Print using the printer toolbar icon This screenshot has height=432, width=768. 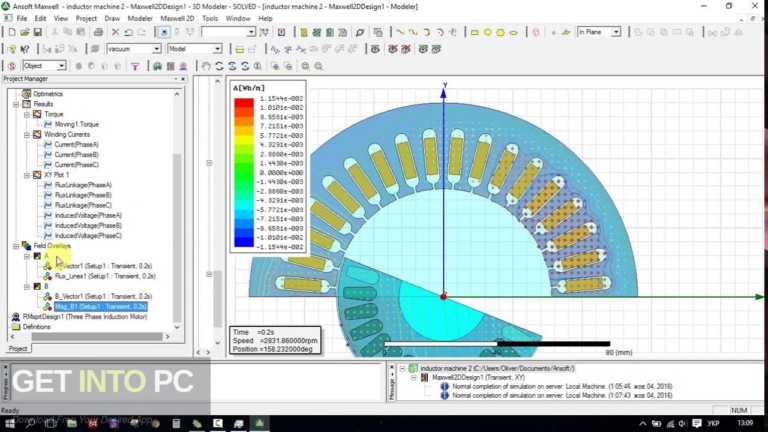tap(98, 32)
